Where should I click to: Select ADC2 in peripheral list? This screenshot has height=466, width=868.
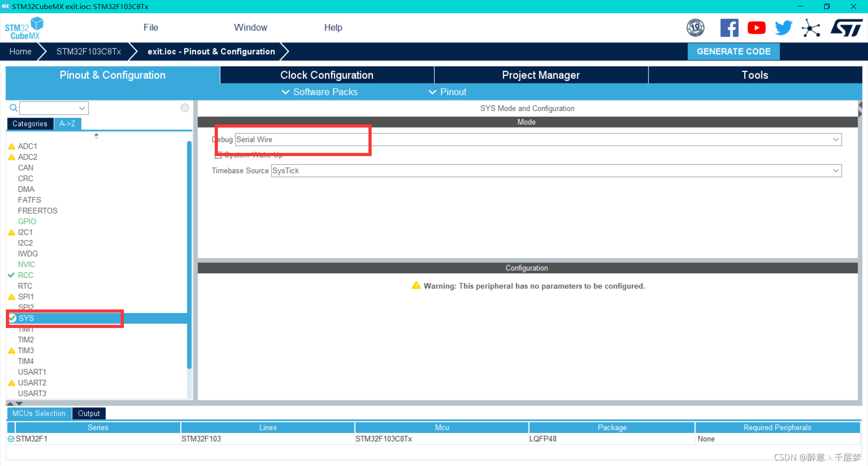(28, 157)
